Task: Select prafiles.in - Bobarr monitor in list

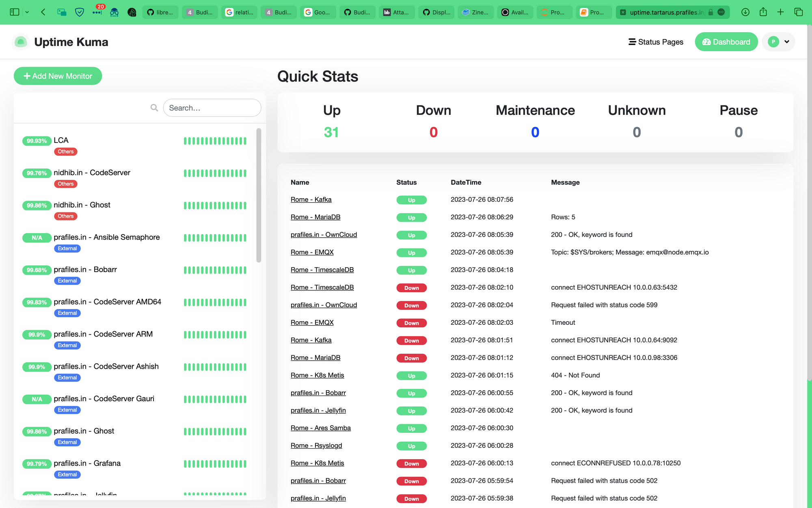Action: click(x=135, y=275)
